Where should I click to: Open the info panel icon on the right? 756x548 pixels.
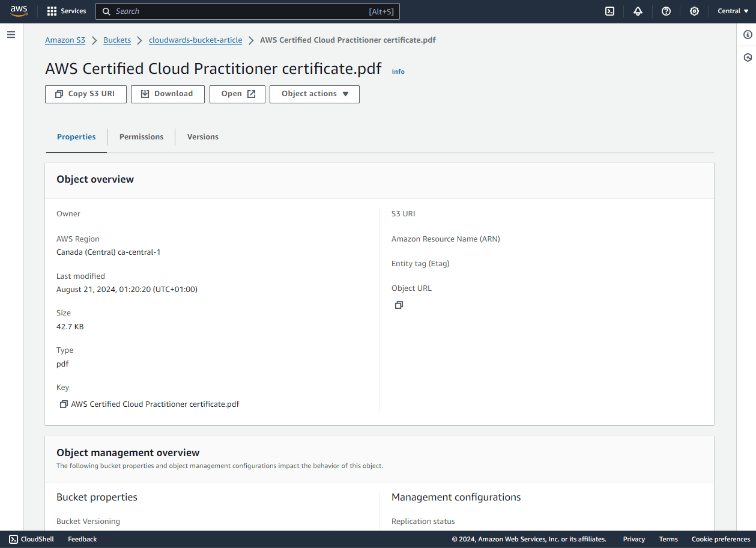748,35
